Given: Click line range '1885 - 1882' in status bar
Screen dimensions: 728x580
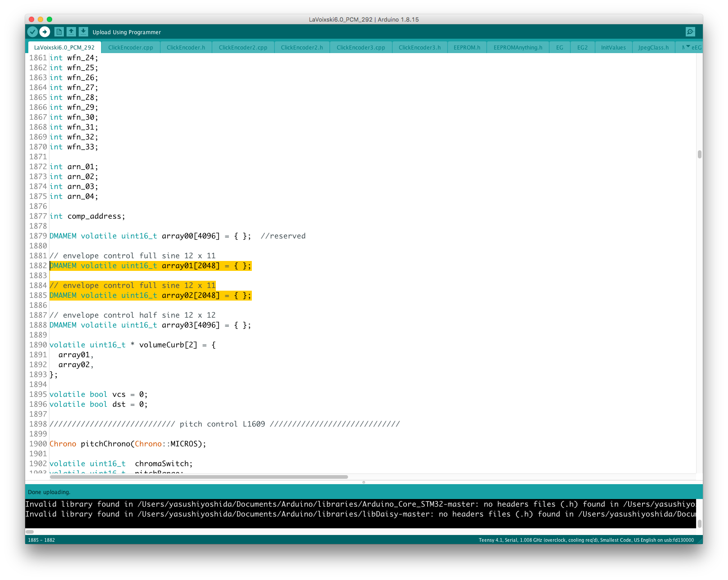Looking at the screenshot, I should pyautogui.click(x=41, y=540).
